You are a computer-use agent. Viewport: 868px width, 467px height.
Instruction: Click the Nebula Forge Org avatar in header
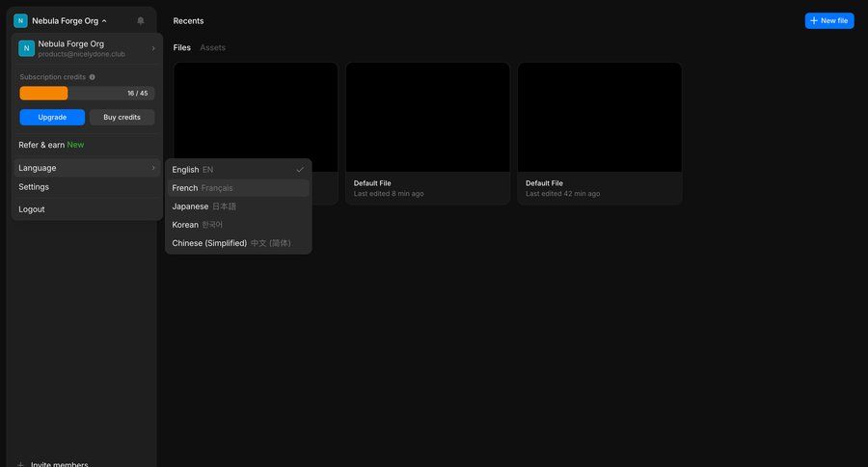click(20, 20)
